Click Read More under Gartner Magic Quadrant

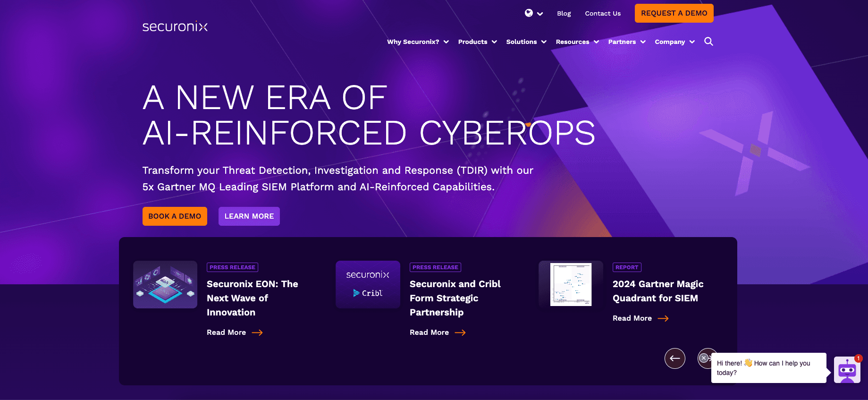[640, 318]
